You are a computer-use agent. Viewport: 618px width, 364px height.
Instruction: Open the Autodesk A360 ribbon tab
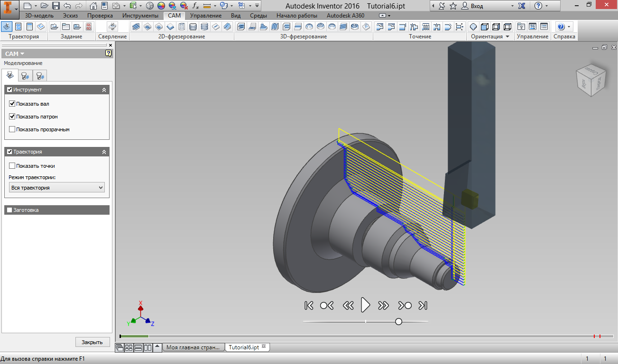point(346,16)
